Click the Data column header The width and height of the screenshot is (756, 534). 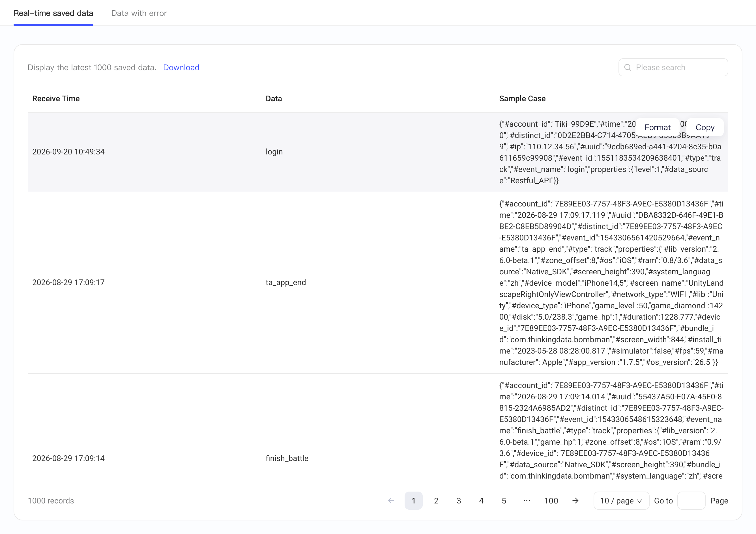tap(274, 99)
